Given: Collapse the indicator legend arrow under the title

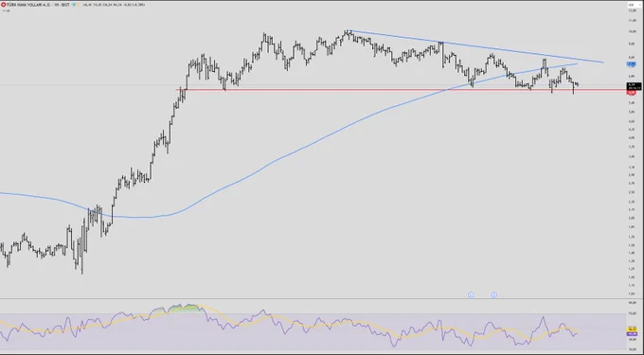Looking at the screenshot, I should pos(4,10).
